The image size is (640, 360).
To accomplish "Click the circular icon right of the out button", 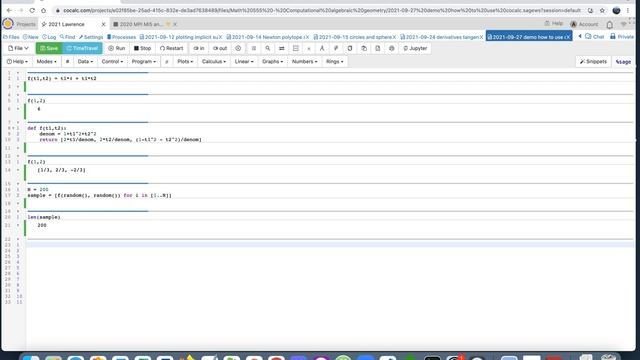I will (x=238, y=48).
